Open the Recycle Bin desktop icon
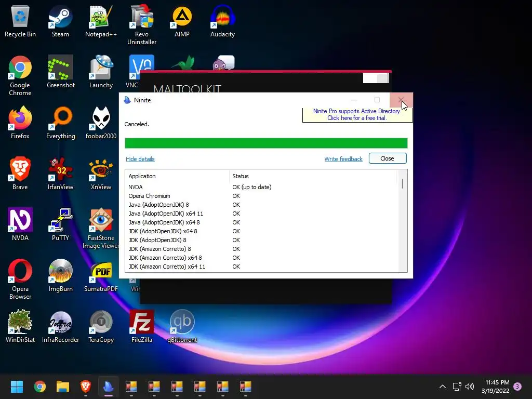The image size is (532, 399). 20,21
